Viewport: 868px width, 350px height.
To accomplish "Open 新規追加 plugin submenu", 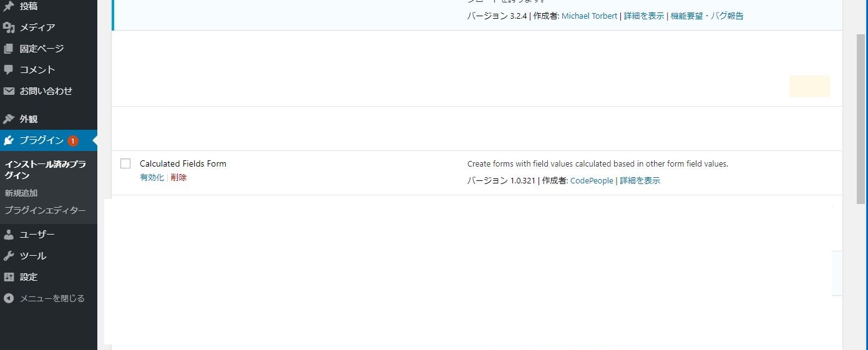I will click(x=21, y=193).
